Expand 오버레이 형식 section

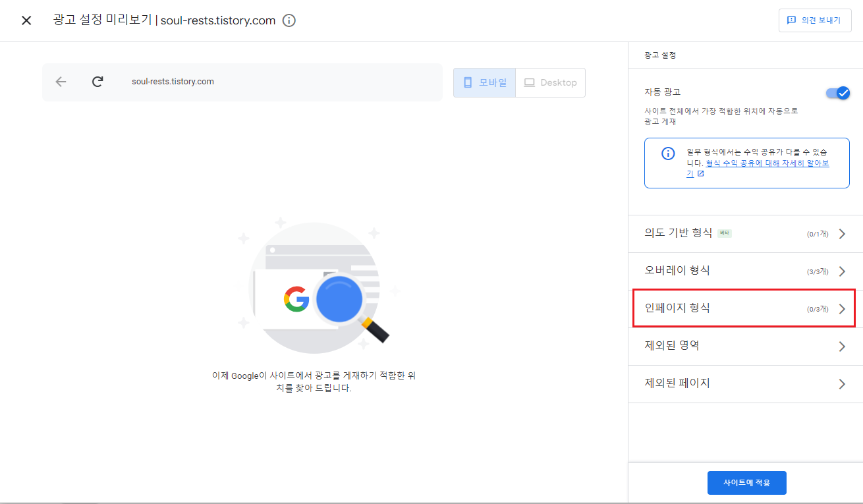(x=746, y=271)
